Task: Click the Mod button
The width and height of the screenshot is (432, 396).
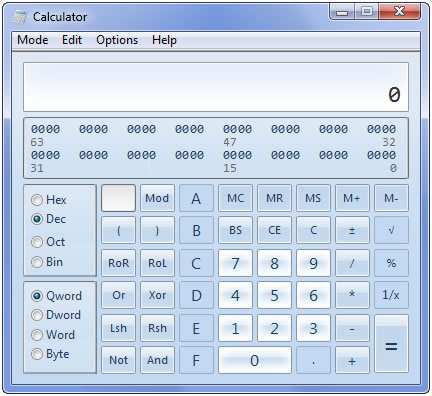Action: (x=157, y=198)
